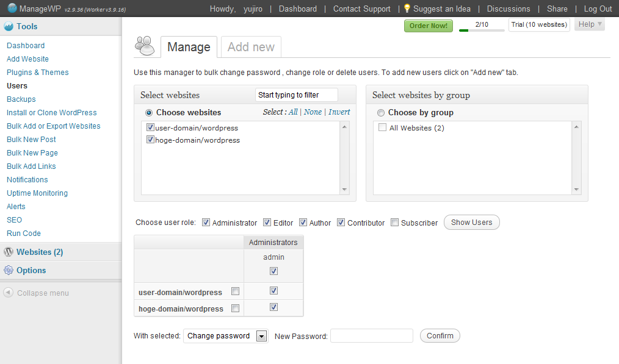Enable the Subscriber role checkbox
The height and width of the screenshot is (364, 619).
[x=394, y=223]
